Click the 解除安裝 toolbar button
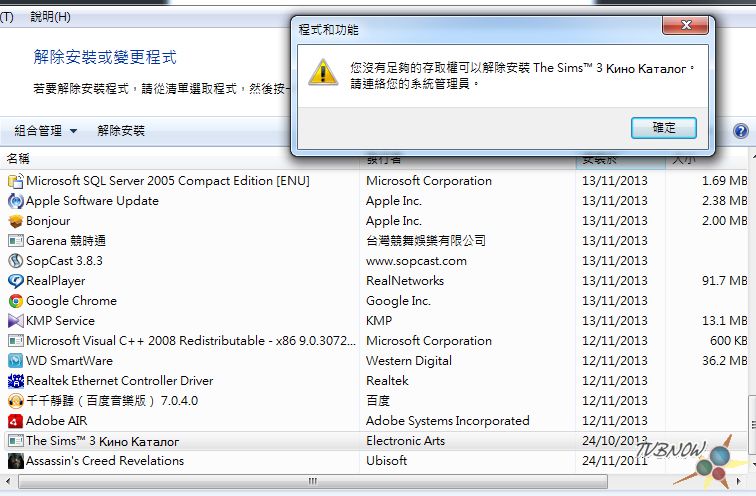This screenshot has height=496, width=756. pyautogui.click(x=121, y=131)
